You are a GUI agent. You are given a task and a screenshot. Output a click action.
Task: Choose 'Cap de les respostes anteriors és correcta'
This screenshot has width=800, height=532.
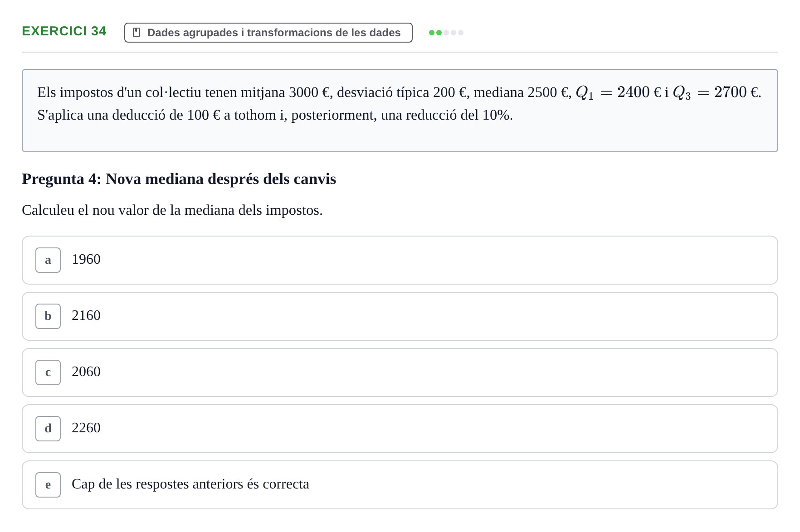point(400,485)
